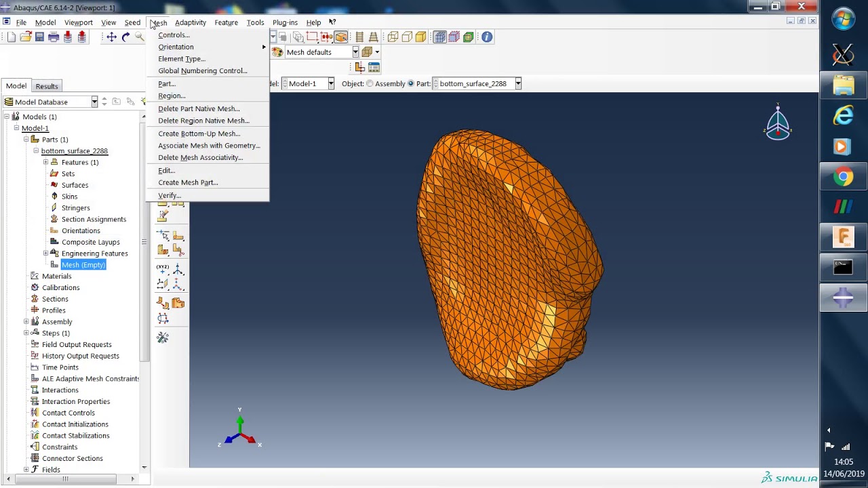Open the Adaptivity menu
This screenshot has width=868, height=488.
point(191,22)
